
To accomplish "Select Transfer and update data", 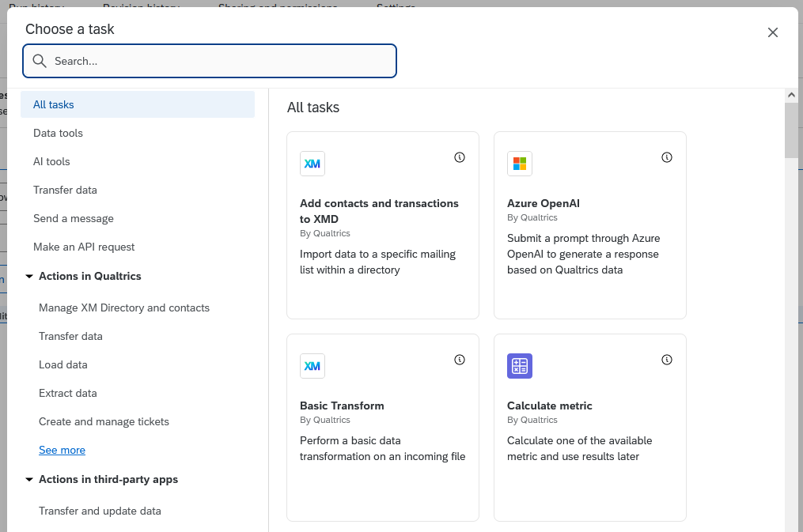I will [x=100, y=511].
